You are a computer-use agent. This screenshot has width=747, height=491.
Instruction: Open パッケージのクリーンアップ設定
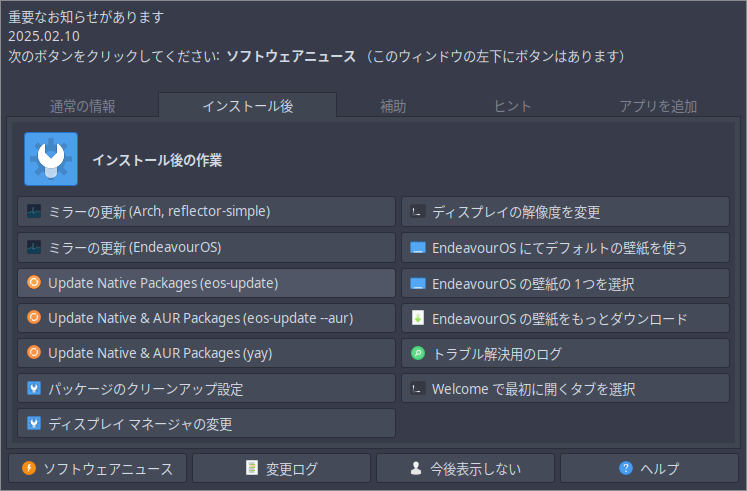click(206, 389)
